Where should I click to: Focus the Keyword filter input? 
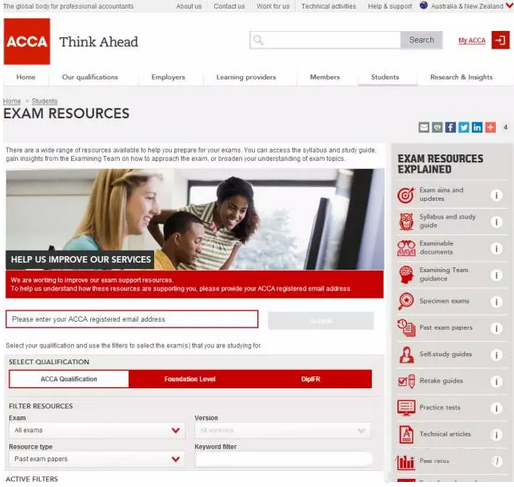click(x=283, y=459)
